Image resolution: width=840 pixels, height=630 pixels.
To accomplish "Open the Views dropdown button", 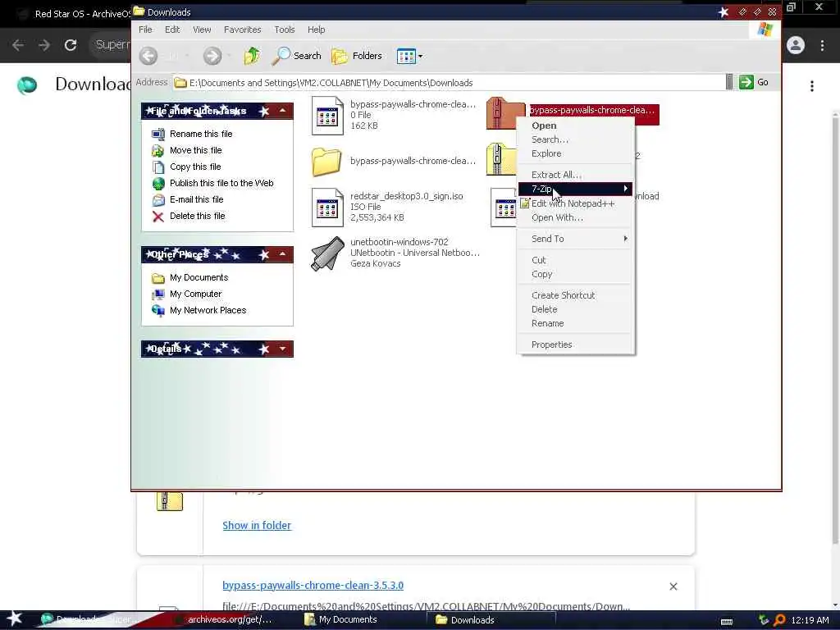I will pyautogui.click(x=409, y=56).
